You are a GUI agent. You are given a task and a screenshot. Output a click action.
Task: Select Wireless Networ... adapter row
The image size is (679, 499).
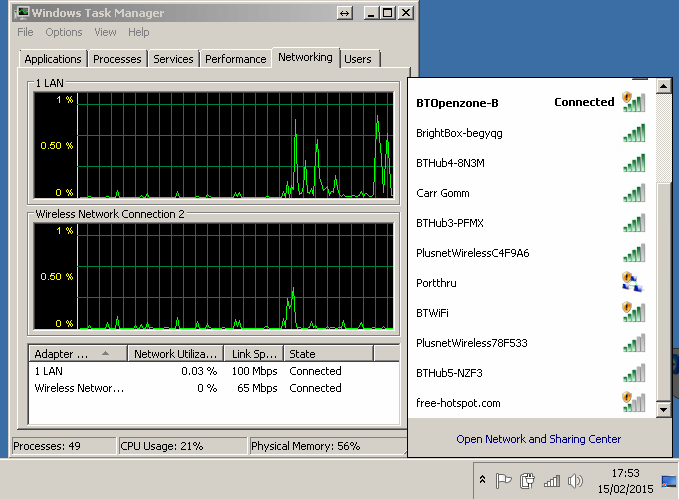point(214,388)
